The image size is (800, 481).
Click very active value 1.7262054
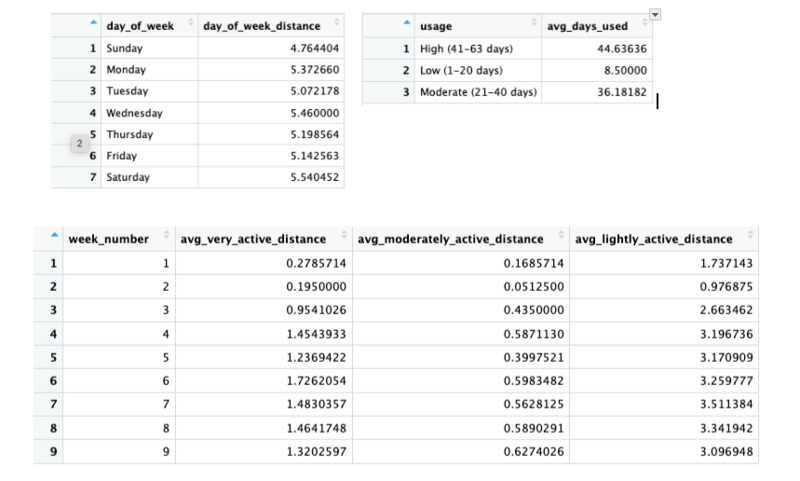coord(316,381)
